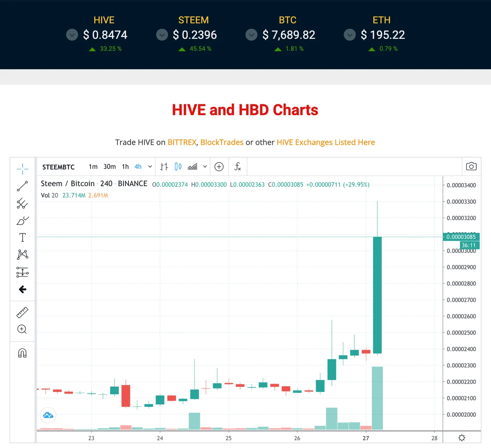Screen dimensions: 491x448
Task: Expand the STEEM price dropdown
Action: (x=162, y=35)
